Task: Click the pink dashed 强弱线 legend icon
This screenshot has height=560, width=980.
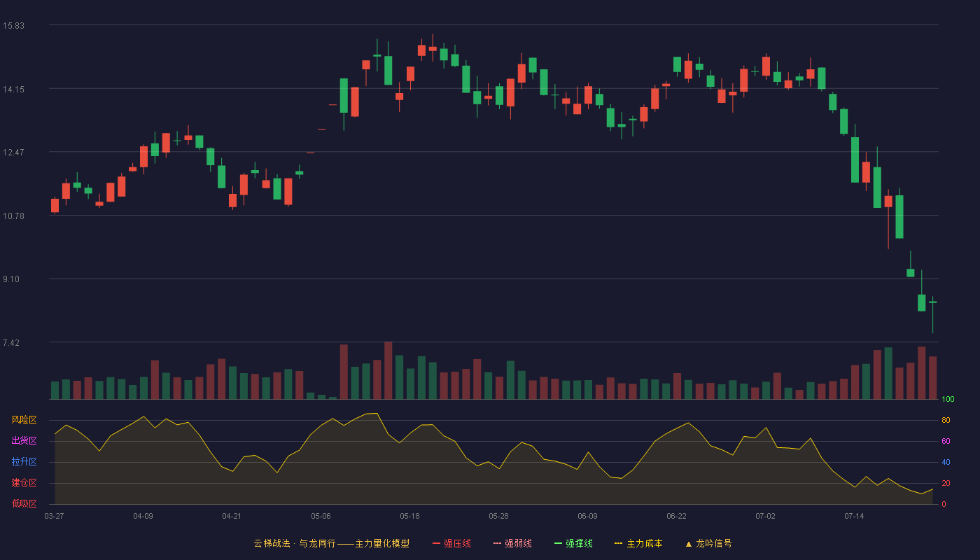Action: [x=497, y=543]
